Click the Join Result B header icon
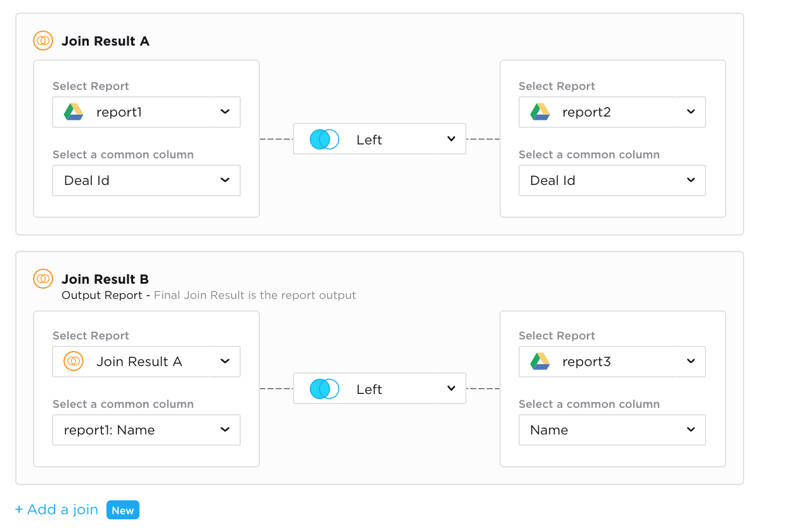The height and width of the screenshot is (532, 786). click(43, 279)
